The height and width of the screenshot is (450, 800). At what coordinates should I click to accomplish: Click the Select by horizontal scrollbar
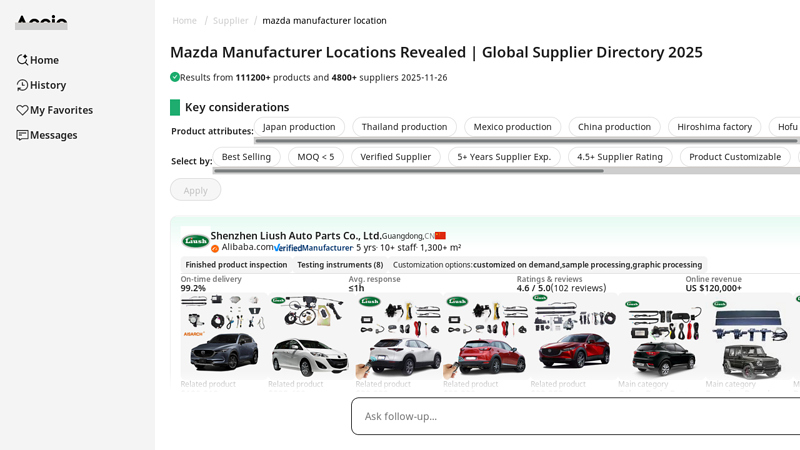pos(408,170)
